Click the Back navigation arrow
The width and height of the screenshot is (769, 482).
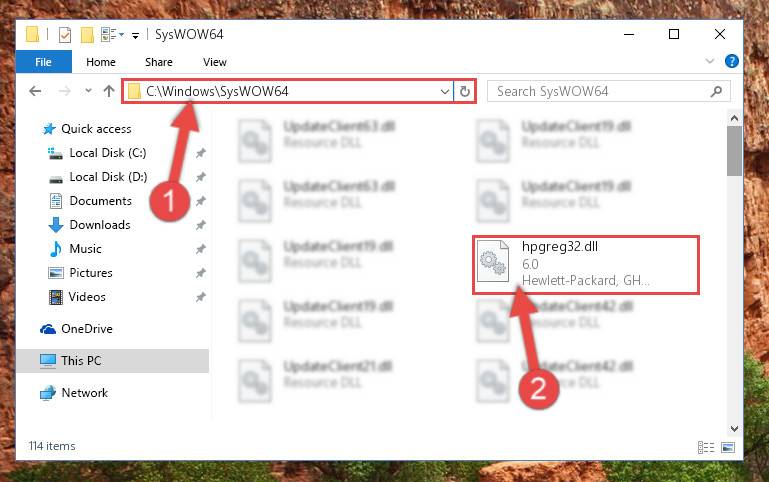35,91
